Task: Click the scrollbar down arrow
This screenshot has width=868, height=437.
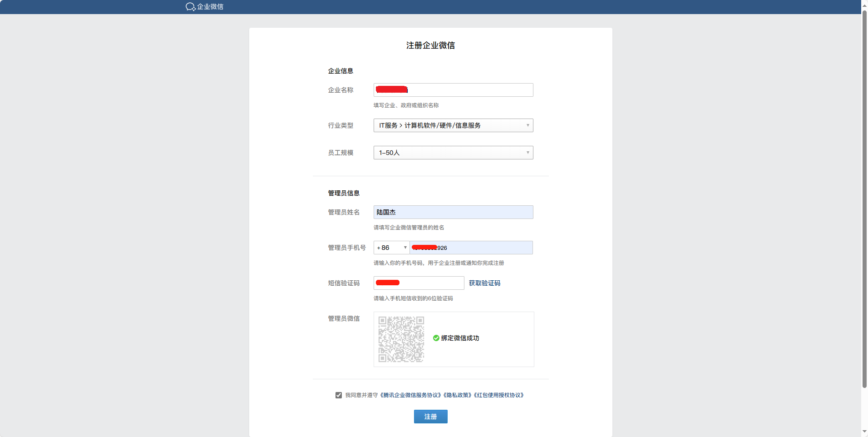Action: click(x=864, y=432)
